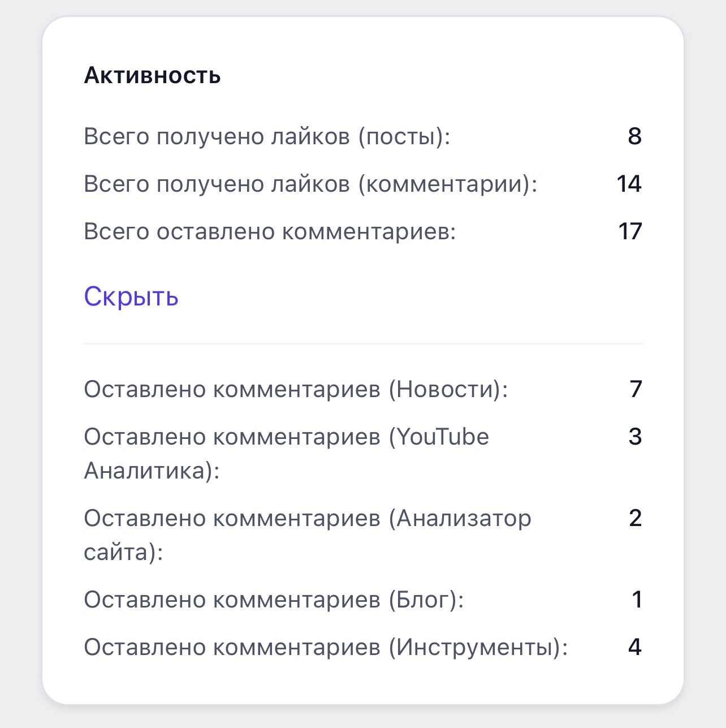Click the "Всего получено лайков (комментарии)" label

click(310, 184)
